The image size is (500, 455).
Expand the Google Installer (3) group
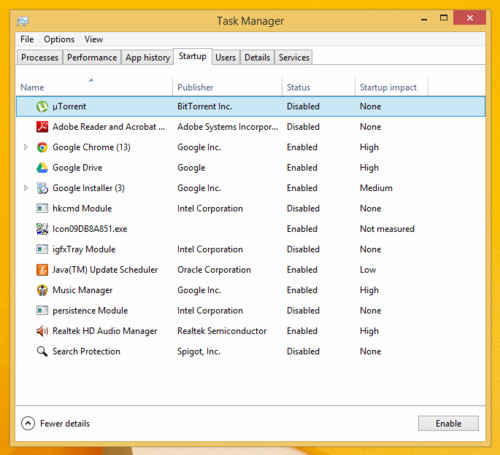pos(26,188)
